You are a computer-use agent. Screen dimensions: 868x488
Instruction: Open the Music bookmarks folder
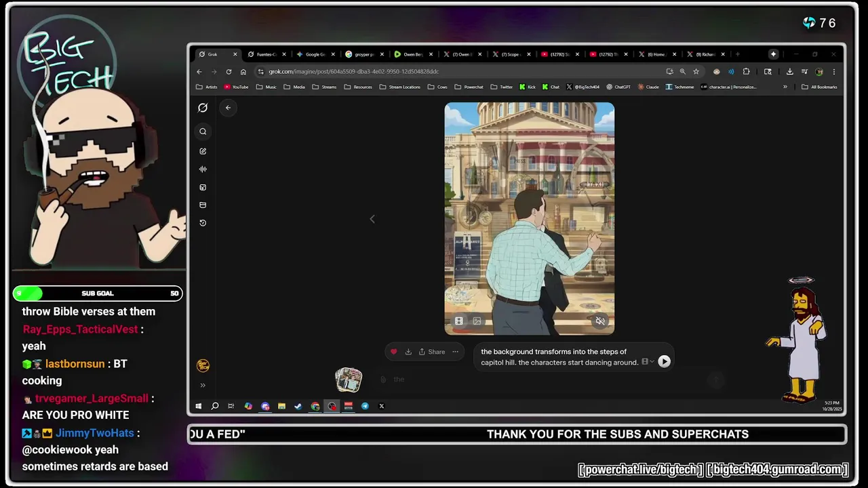266,87
